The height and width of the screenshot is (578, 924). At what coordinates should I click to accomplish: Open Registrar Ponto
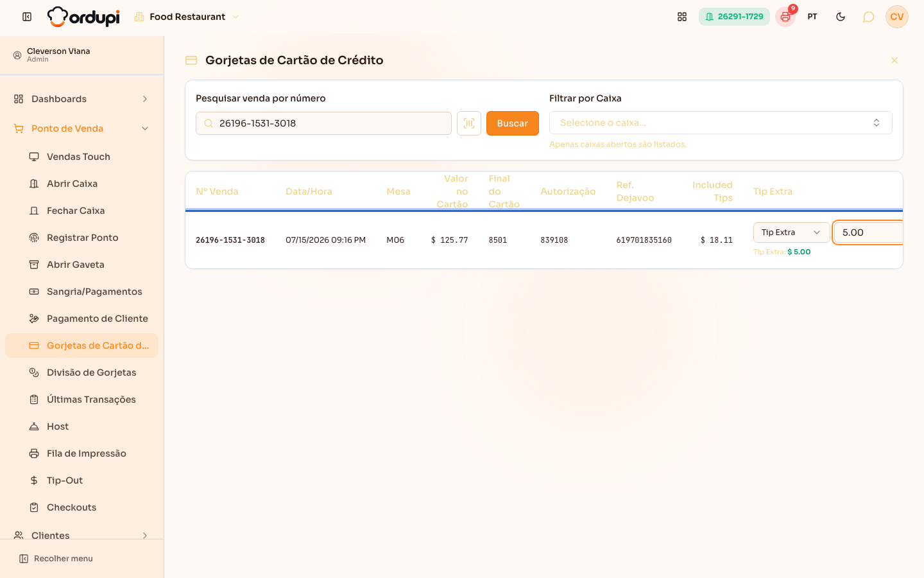coord(82,238)
